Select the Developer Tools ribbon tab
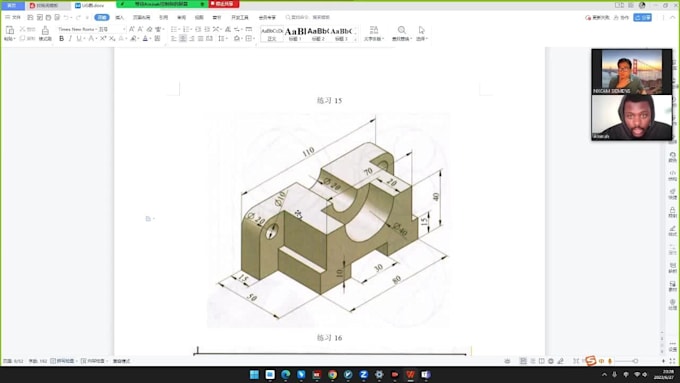This screenshot has width=680, height=383. (240, 17)
